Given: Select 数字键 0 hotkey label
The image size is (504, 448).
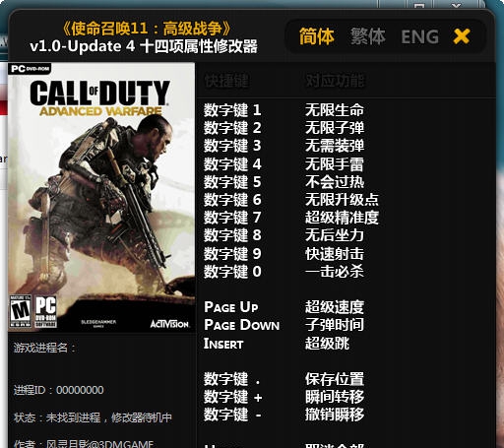Looking at the screenshot, I should 232,272.
